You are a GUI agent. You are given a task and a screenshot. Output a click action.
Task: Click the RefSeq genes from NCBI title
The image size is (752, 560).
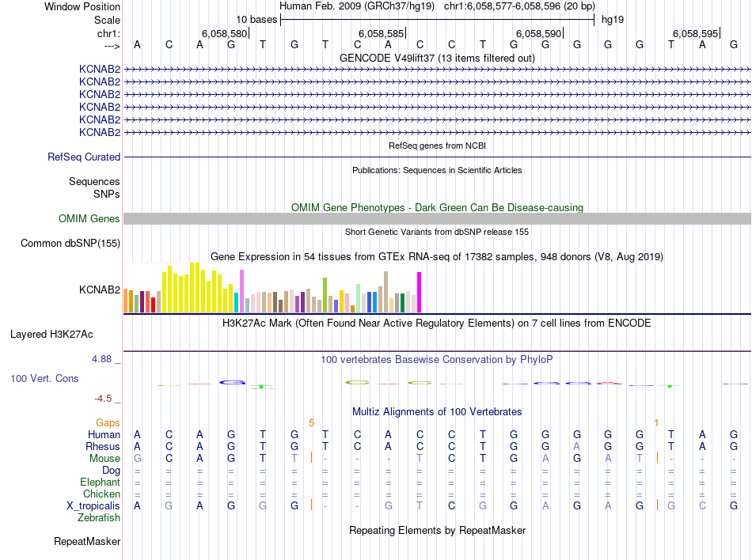tap(437, 146)
